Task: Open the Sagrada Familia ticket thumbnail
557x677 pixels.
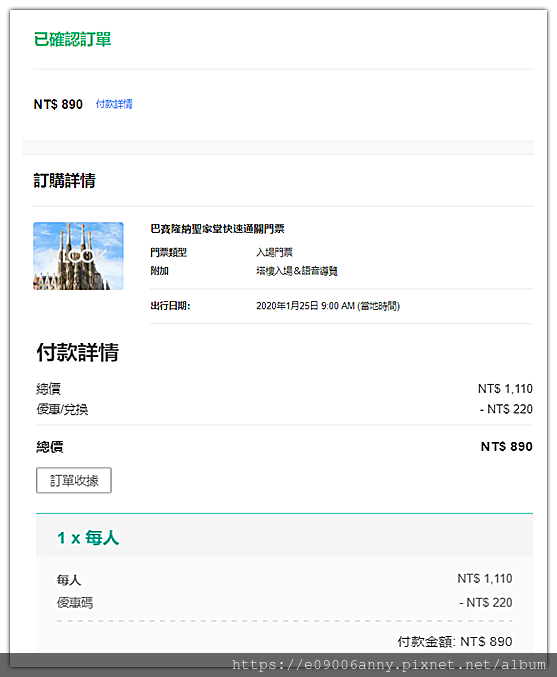Action: (x=78, y=256)
